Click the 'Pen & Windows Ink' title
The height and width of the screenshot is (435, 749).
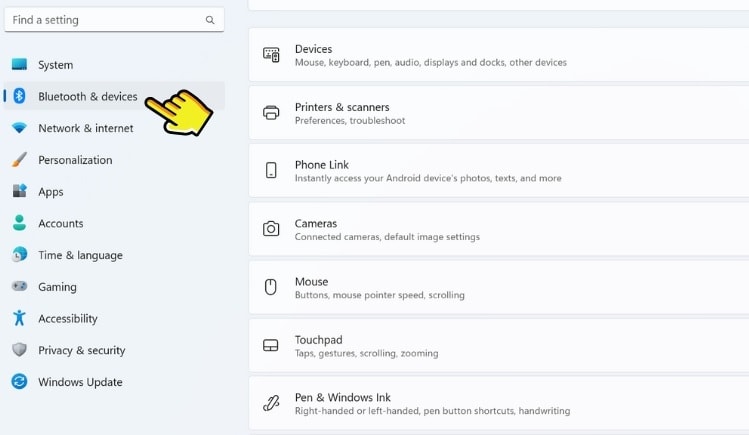tap(342, 397)
